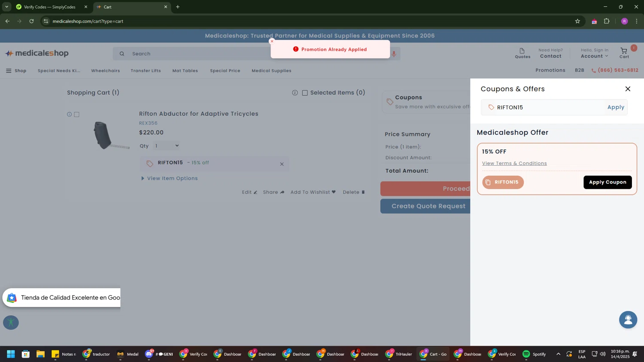Open the volume control in system tray
644x362 pixels.
(x=603, y=354)
